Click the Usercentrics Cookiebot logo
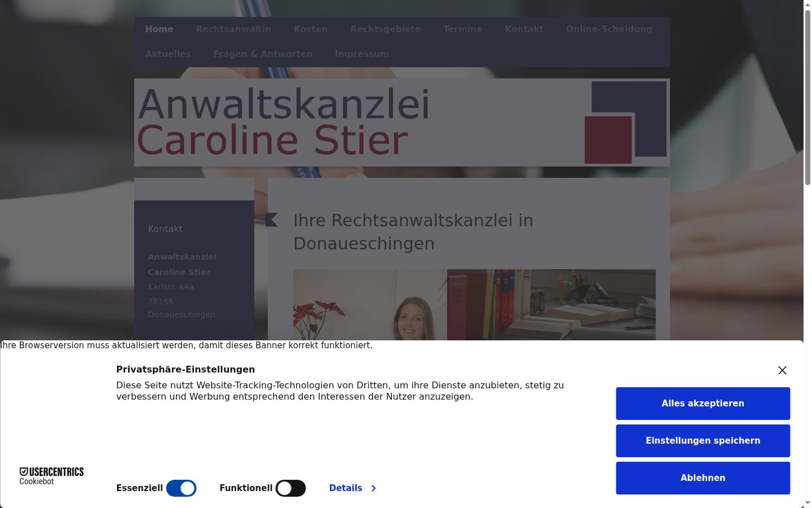The width and height of the screenshot is (812, 508). [51, 476]
